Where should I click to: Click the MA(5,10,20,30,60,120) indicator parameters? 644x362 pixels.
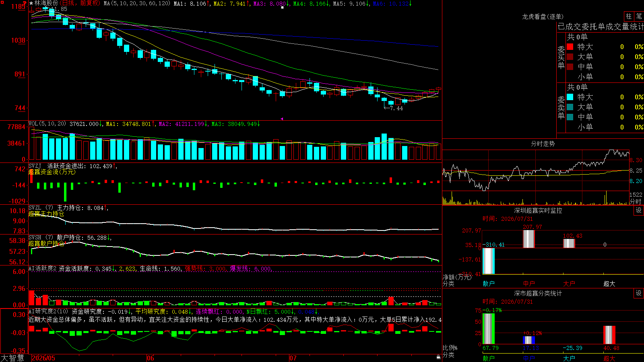[x=137, y=4]
